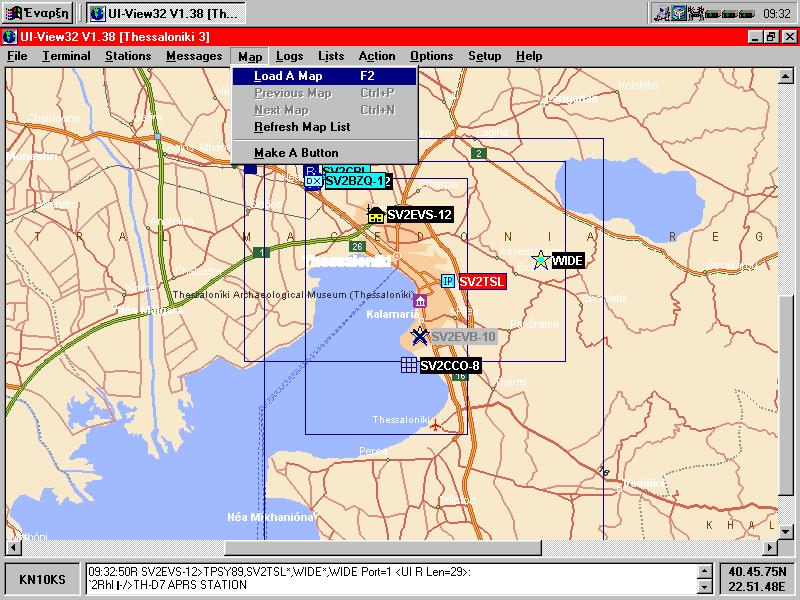Click the road number 2 shield
This screenshot has width=800, height=600.
(479, 153)
